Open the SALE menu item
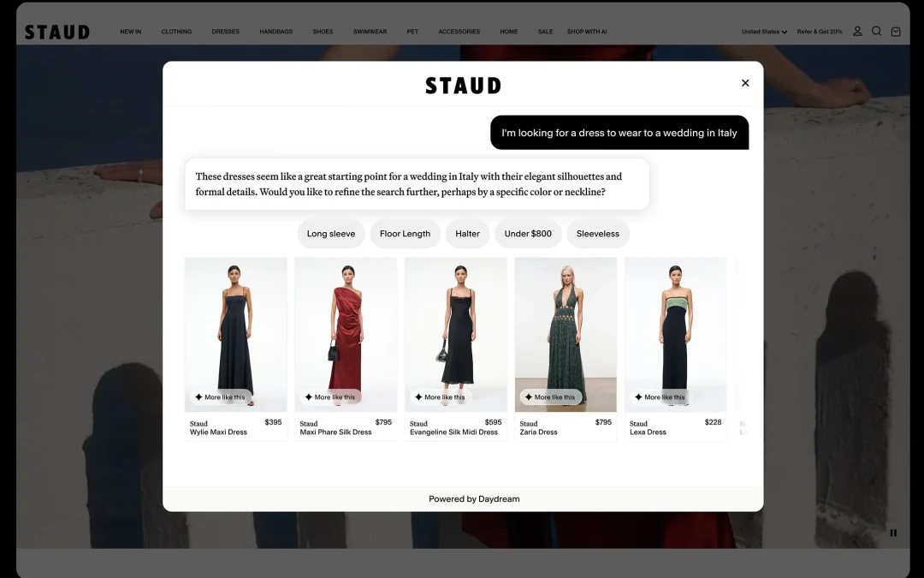 coord(545,32)
